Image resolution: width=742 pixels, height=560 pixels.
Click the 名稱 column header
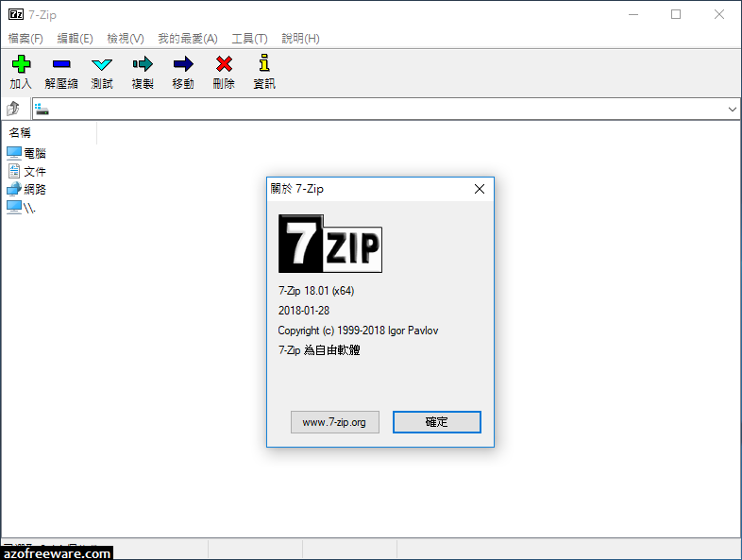click(x=49, y=133)
